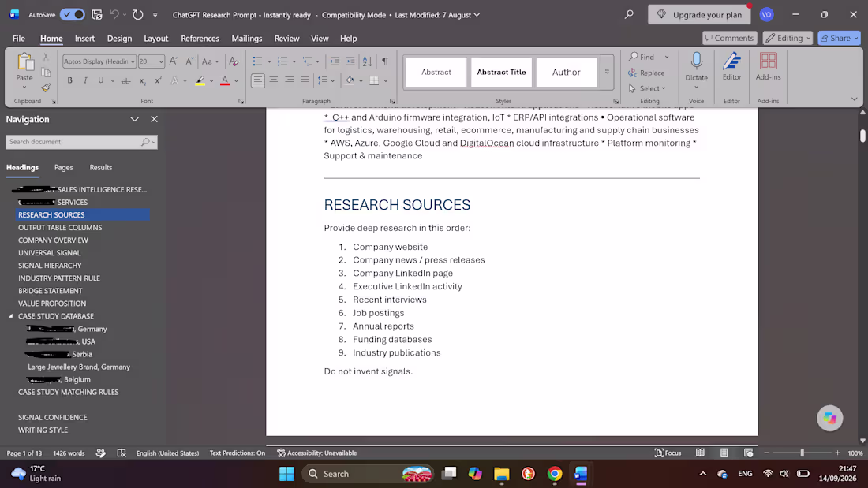The image size is (868, 488).
Task: Open File Explorer from the taskbar
Action: [x=502, y=474]
